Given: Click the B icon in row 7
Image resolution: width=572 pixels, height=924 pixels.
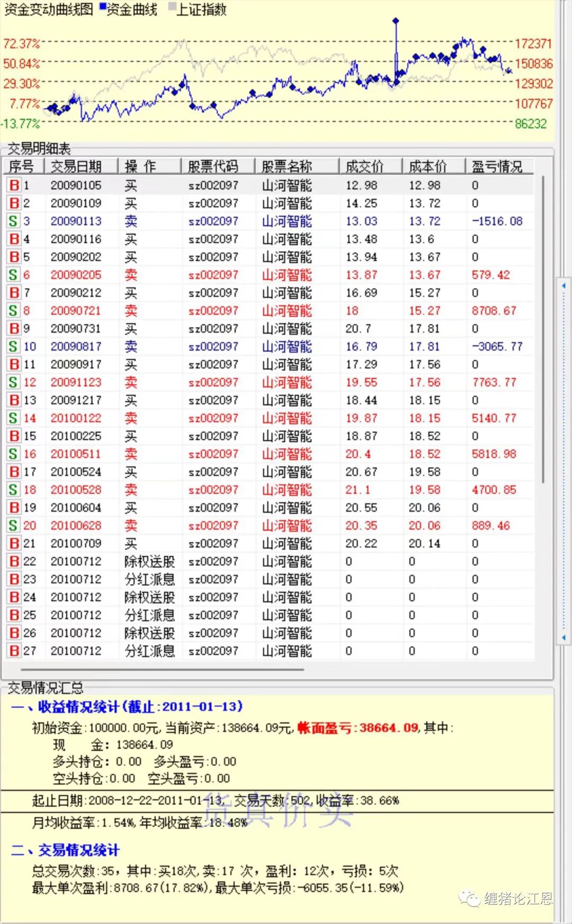Looking at the screenshot, I should (x=14, y=293).
